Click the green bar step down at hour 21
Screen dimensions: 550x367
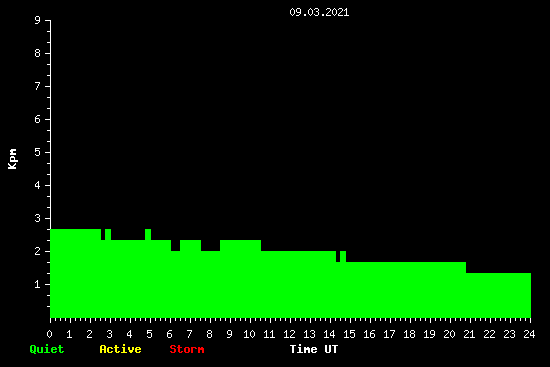466,267
